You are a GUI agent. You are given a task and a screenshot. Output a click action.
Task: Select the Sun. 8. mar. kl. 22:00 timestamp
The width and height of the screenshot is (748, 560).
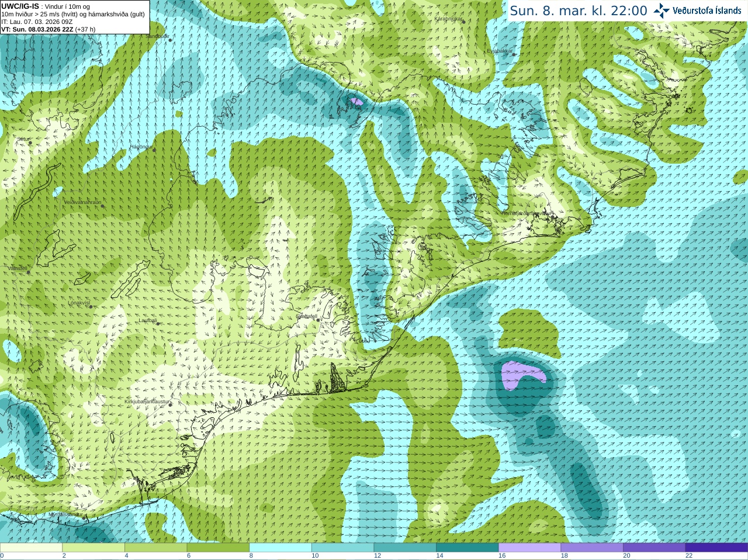(x=579, y=11)
